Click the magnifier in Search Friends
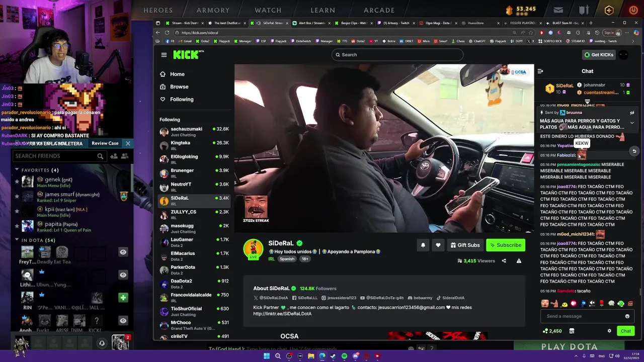The height and width of the screenshot is (362, 644). 100,156
